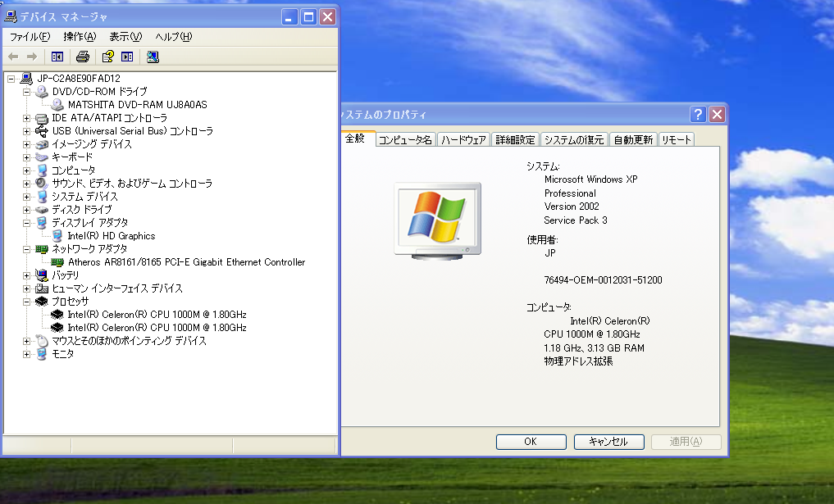Image resolution: width=834 pixels, height=504 pixels.
Task: Open the 表示(V) menu
Action: click(x=125, y=37)
